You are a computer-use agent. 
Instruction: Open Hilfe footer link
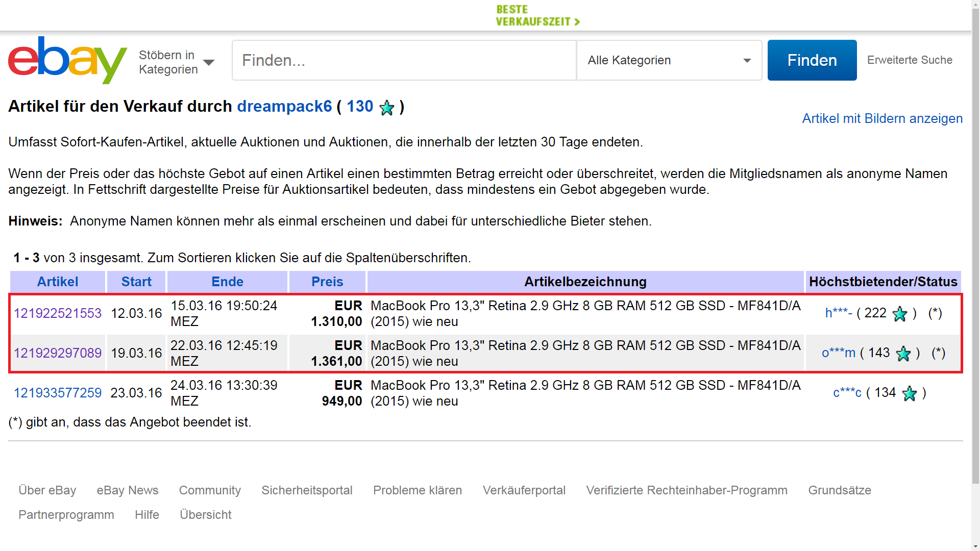147,515
